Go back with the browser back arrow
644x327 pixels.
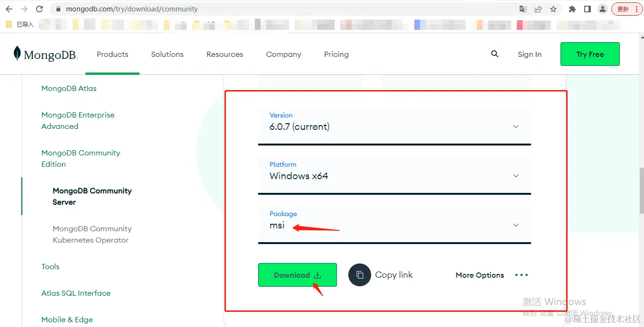tap(9, 9)
